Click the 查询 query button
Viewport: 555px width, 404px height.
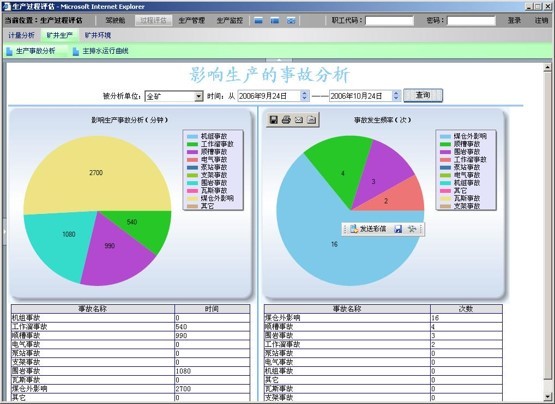(x=423, y=95)
